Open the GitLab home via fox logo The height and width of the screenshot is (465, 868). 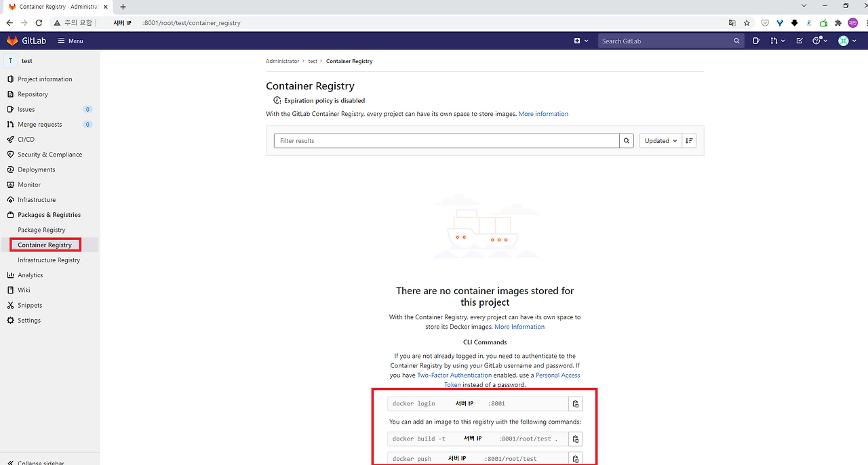[x=12, y=40]
